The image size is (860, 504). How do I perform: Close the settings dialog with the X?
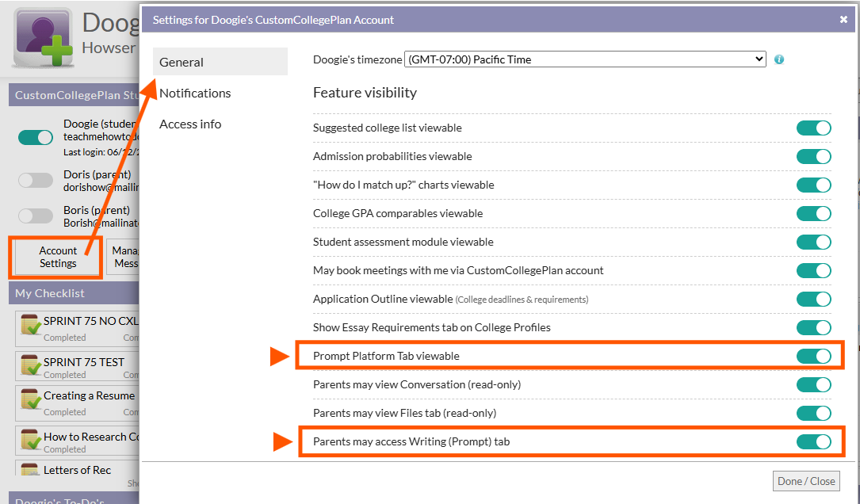coord(843,20)
